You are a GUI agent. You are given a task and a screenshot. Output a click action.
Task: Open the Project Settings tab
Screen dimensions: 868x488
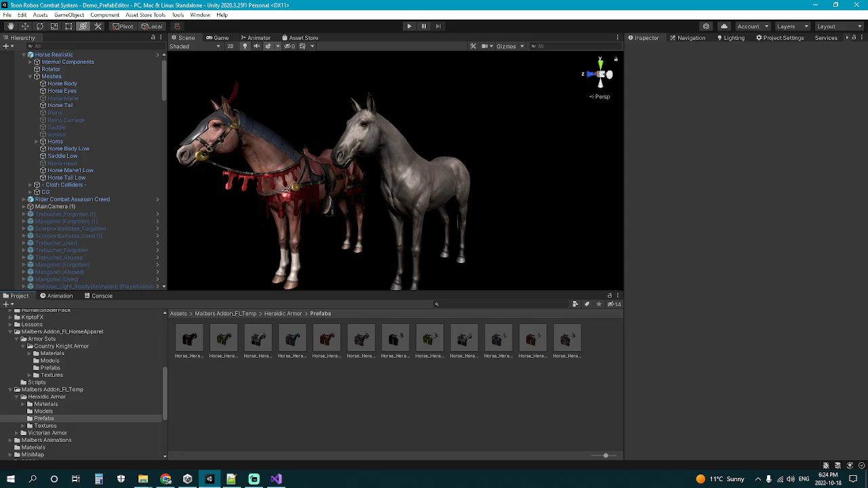pyautogui.click(x=780, y=38)
